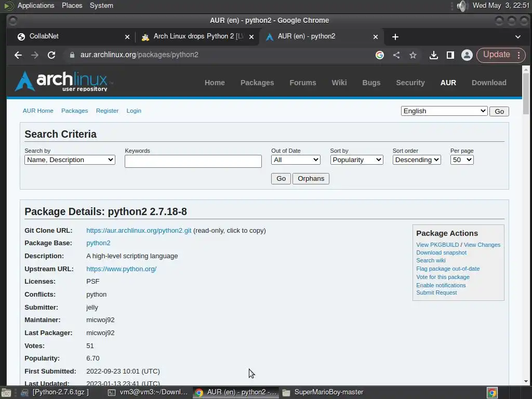Click the padlock site info icon
This screenshot has height=399, width=532.
tap(72, 55)
